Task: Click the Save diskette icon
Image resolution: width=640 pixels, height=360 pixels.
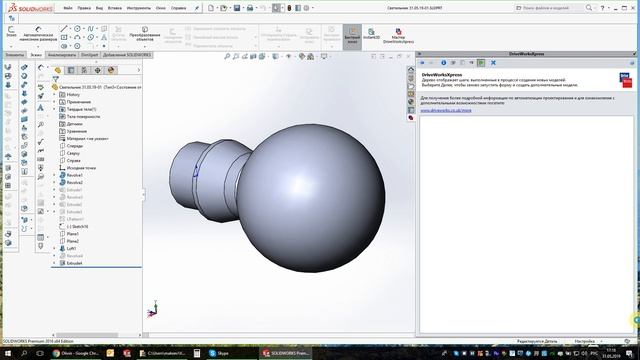Action: click(x=237, y=8)
